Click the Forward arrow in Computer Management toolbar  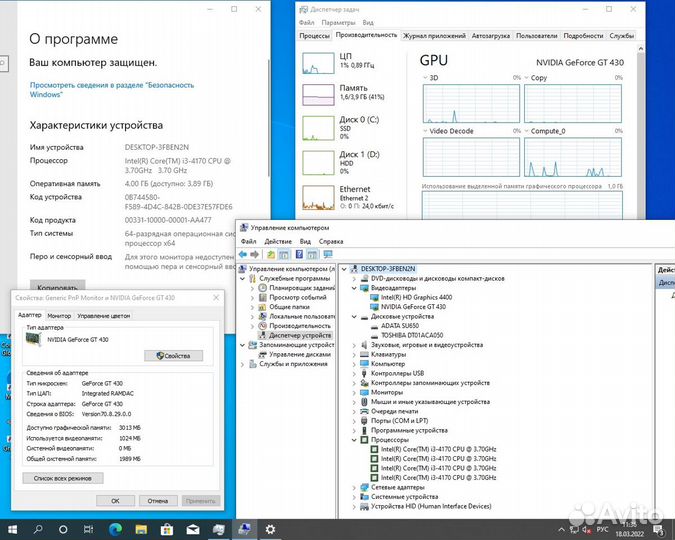pyautogui.click(x=255, y=254)
